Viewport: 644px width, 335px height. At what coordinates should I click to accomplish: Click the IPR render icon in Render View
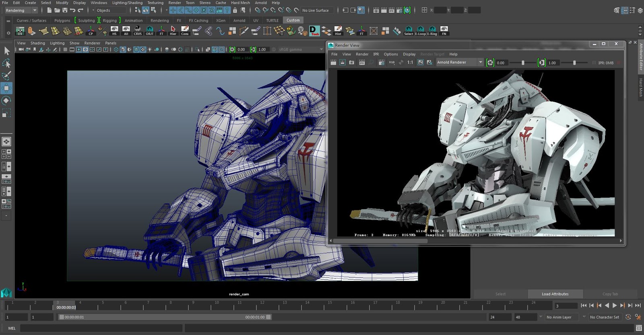[362, 62]
